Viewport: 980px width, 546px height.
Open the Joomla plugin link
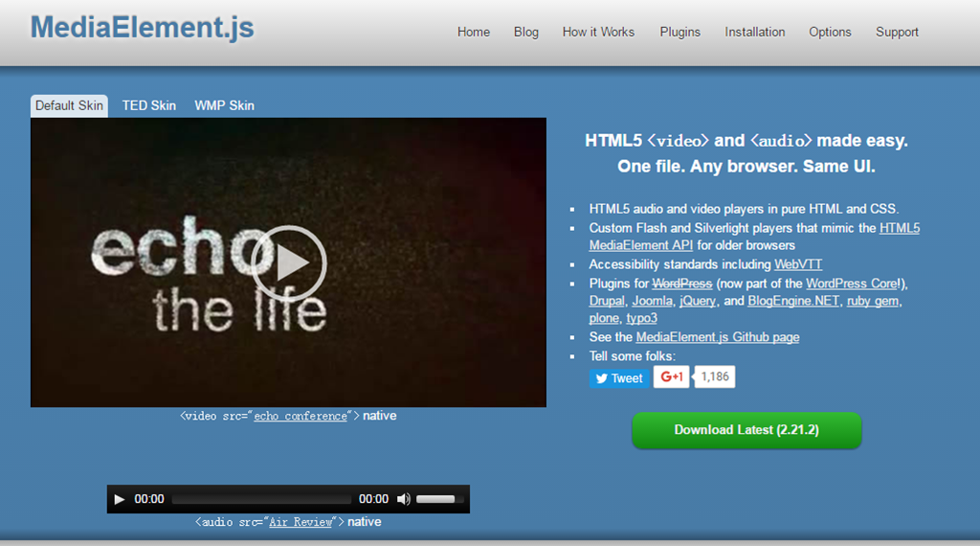(652, 302)
